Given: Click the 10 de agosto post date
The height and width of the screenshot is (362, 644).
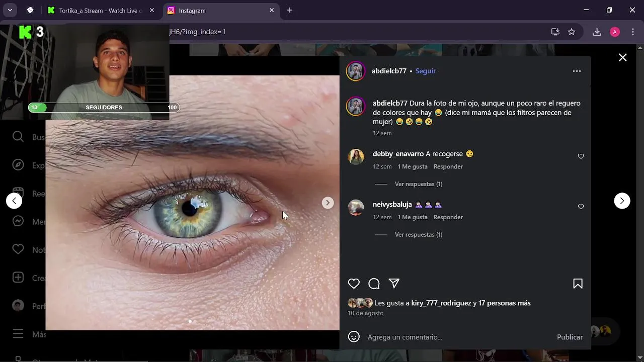Looking at the screenshot, I should click(365, 313).
